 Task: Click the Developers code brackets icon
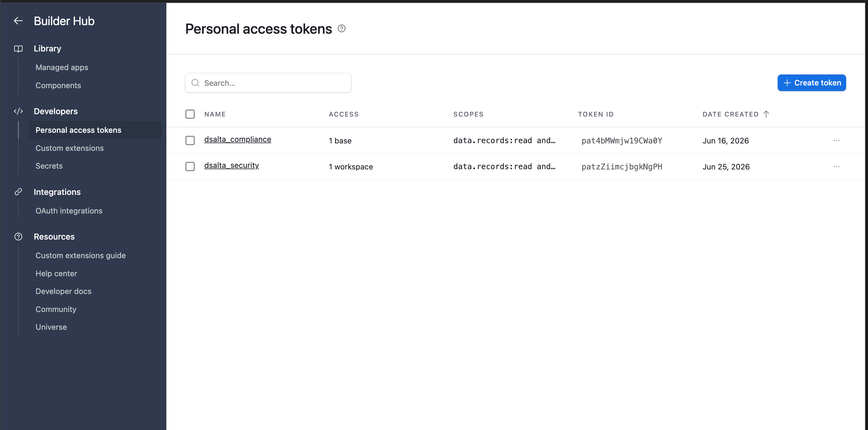[18, 111]
